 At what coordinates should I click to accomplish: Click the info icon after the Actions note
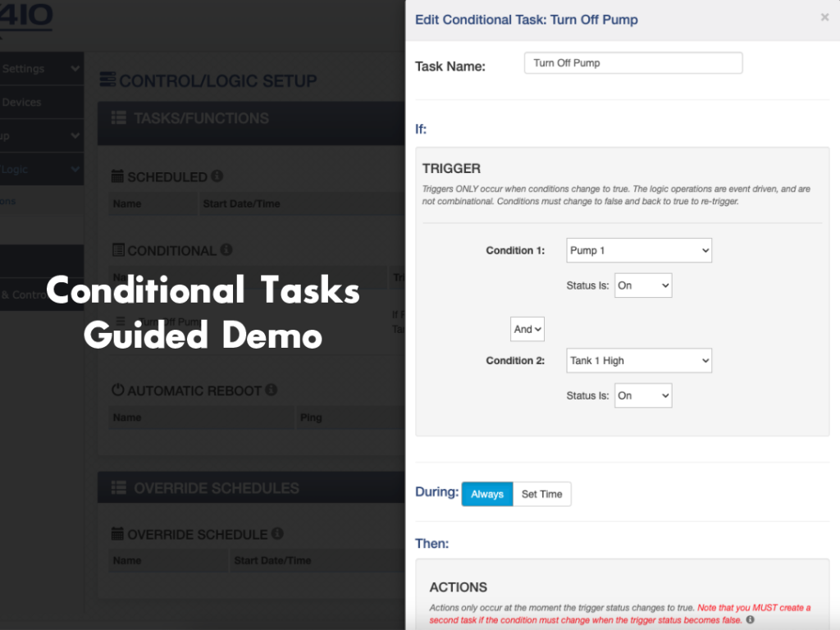751,620
